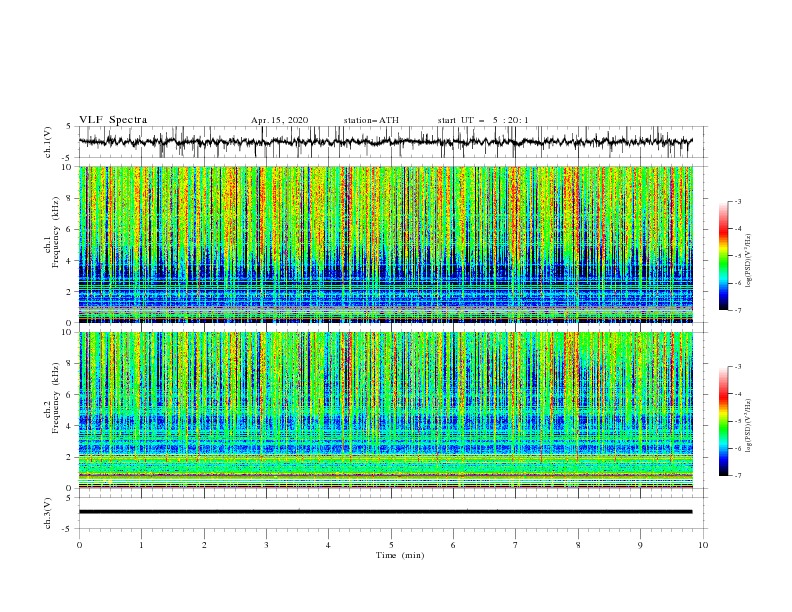Viewport: 792px width, 612px height.
Task: Click the thick black ch.3 voltage trace
Action: click(385, 512)
